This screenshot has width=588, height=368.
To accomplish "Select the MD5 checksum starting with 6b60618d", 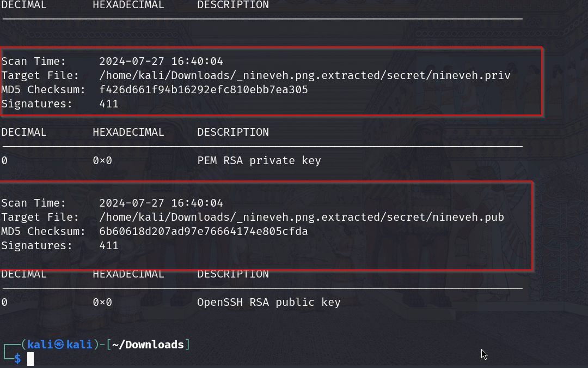I will (204, 231).
